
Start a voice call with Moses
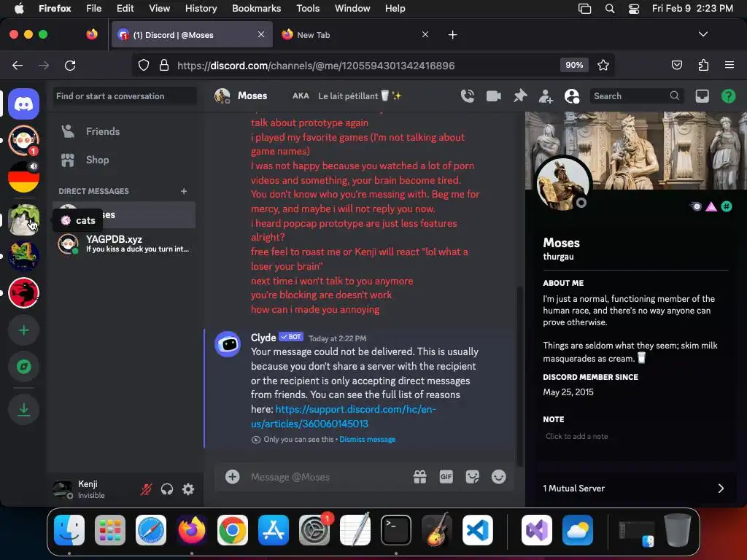coord(468,96)
